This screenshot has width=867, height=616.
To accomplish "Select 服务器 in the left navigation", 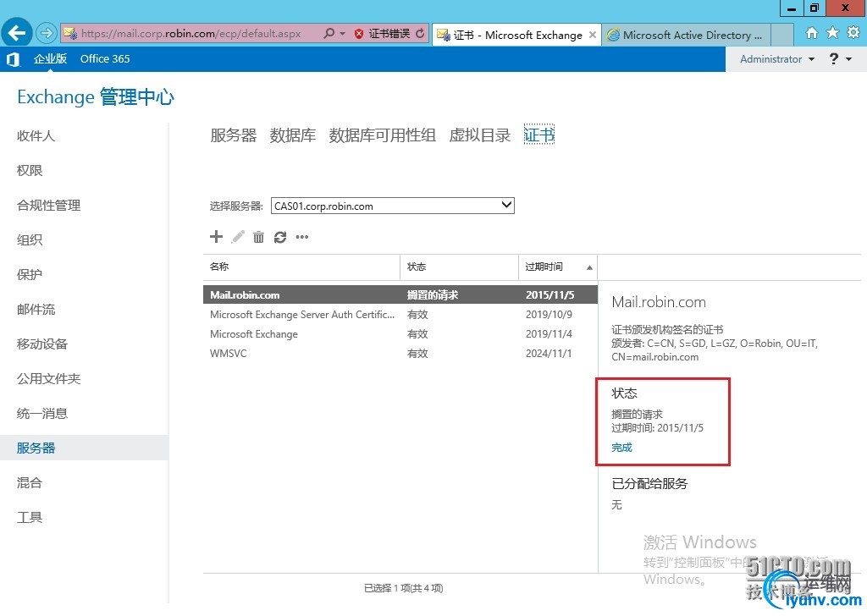I will 84,448.
